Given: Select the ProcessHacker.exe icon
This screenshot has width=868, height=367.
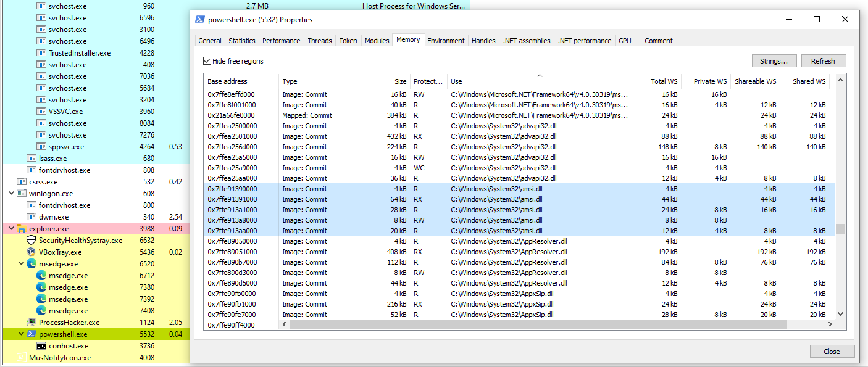Looking at the screenshot, I should point(31,322).
